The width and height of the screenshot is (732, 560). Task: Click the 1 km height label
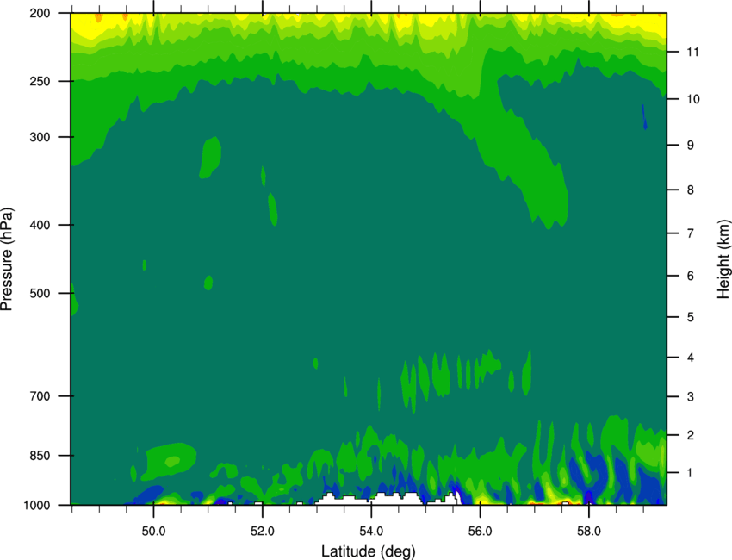coord(690,473)
